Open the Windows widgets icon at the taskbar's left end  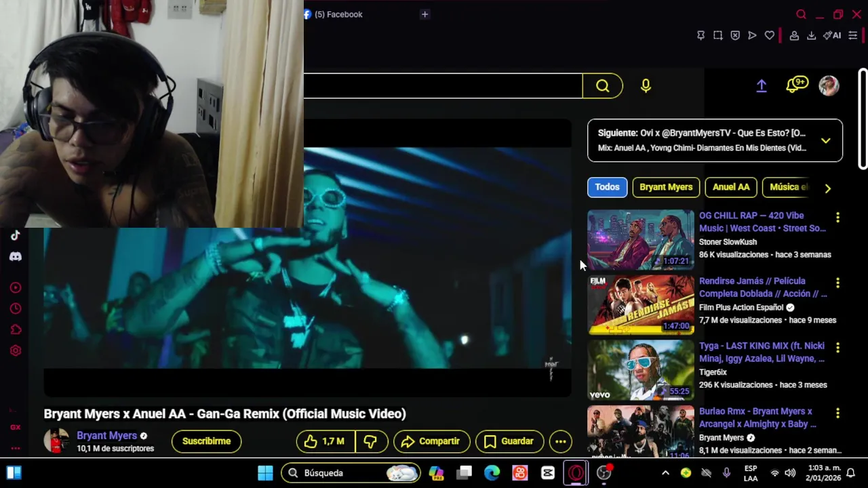click(x=14, y=473)
